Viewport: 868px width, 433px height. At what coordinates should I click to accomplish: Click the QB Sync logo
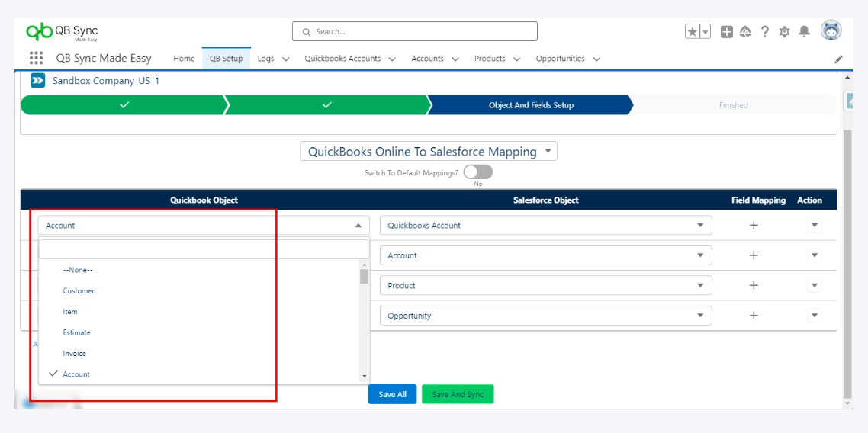(62, 32)
